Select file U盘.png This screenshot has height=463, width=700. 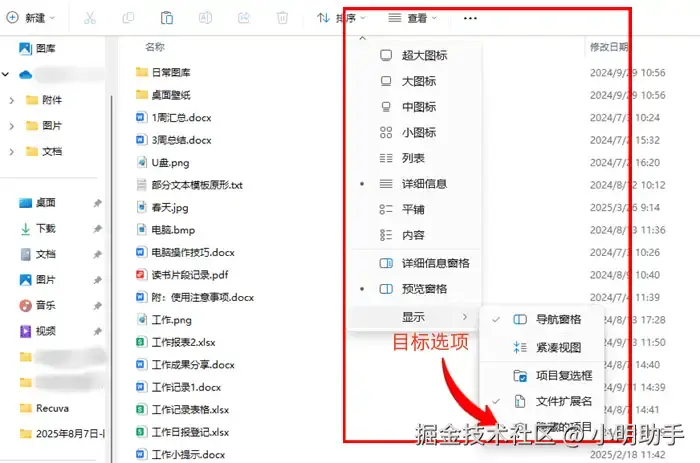point(162,163)
